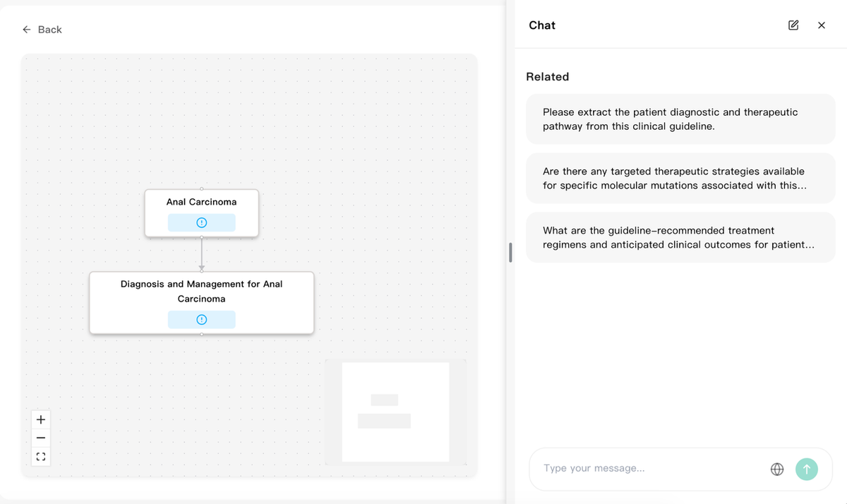Select the targeted therapeutic strategies suggestion
Screen dimensions: 847x504
(x=680, y=179)
